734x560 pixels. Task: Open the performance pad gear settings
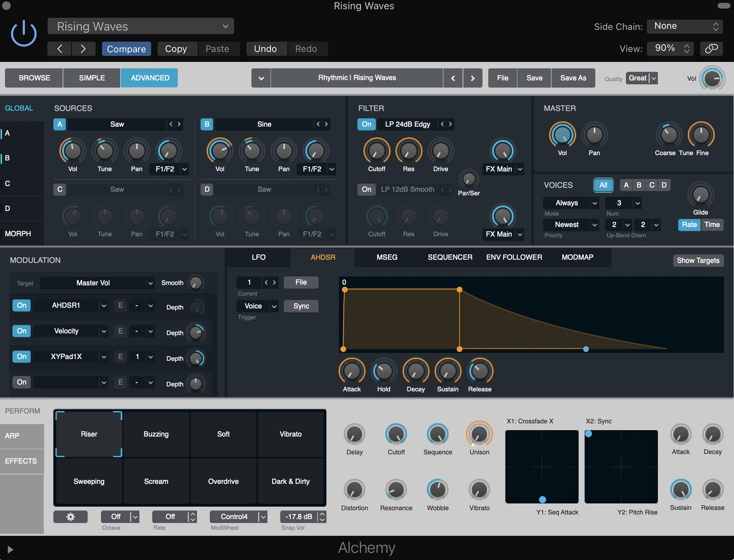click(70, 517)
